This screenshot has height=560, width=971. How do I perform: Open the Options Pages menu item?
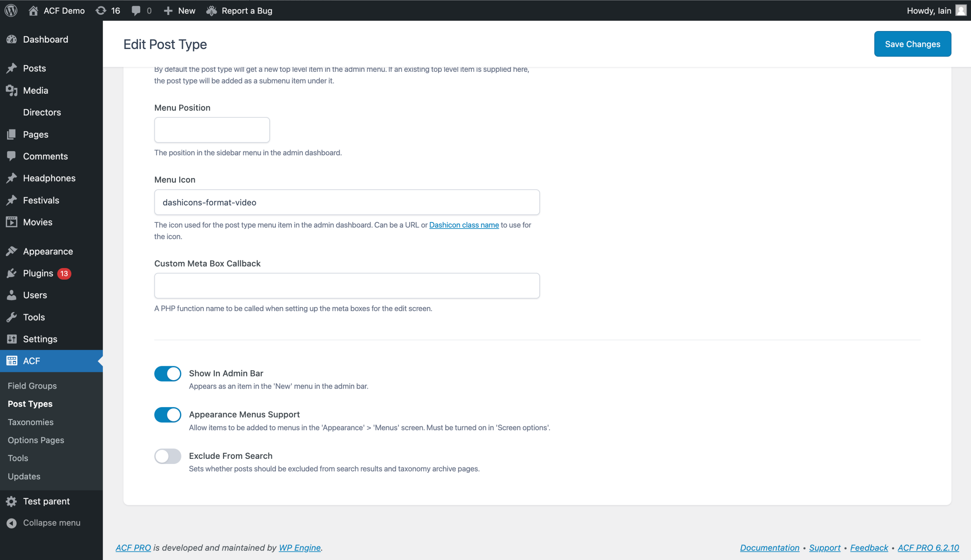(x=36, y=440)
